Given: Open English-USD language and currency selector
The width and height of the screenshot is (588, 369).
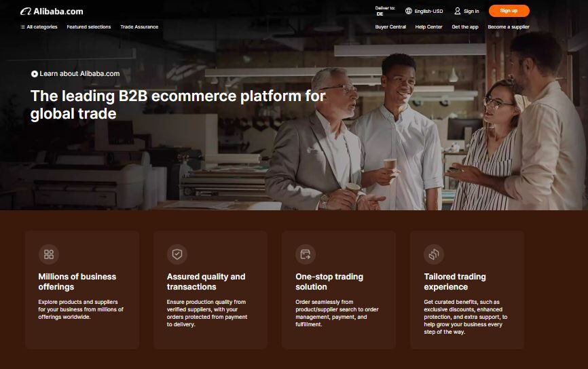Looking at the screenshot, I should (424, 11).
